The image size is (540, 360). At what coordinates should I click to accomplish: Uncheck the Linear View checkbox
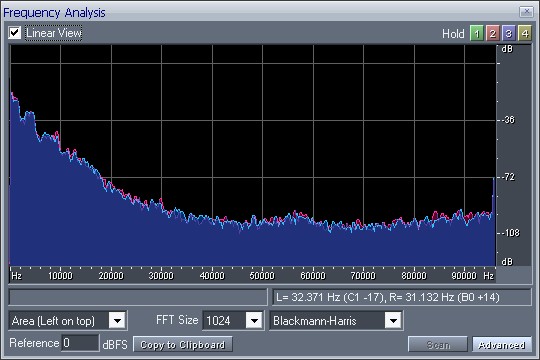click(x=15, y=33)
